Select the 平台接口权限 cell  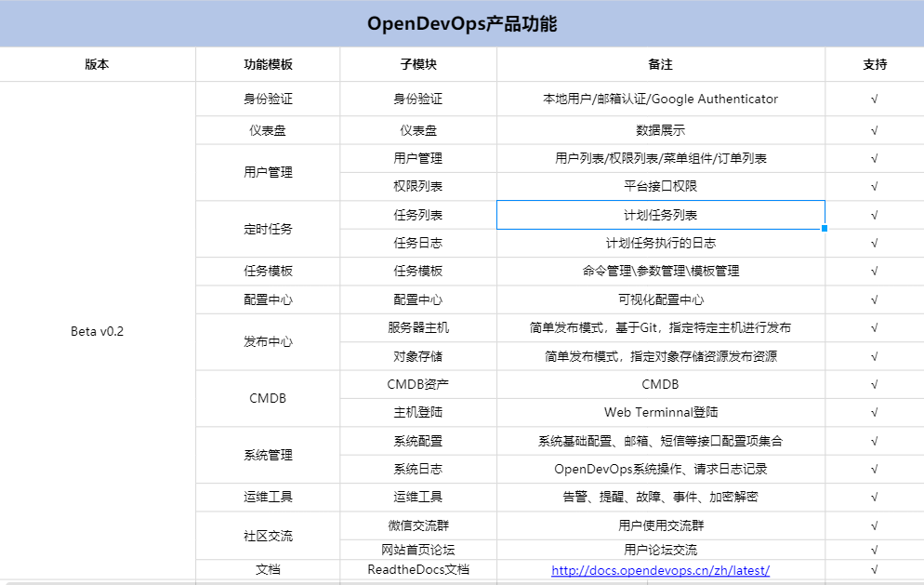[661, 186]
